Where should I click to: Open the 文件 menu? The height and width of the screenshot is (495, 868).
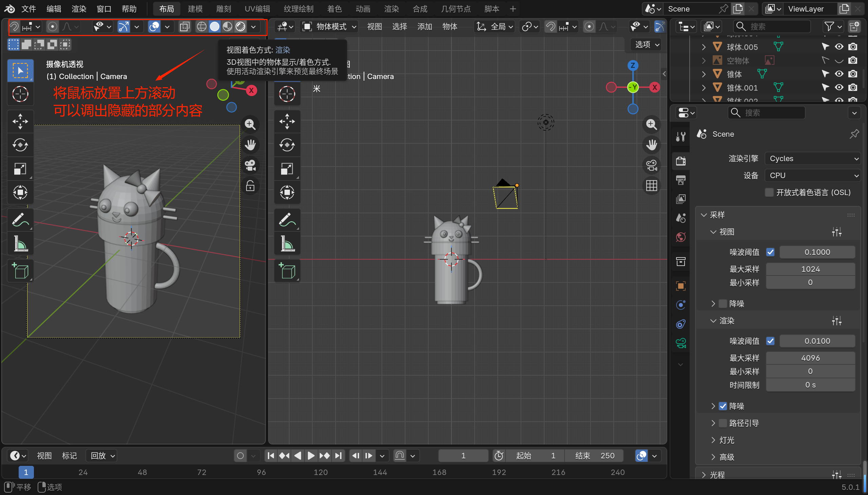[x=28, y=9]
